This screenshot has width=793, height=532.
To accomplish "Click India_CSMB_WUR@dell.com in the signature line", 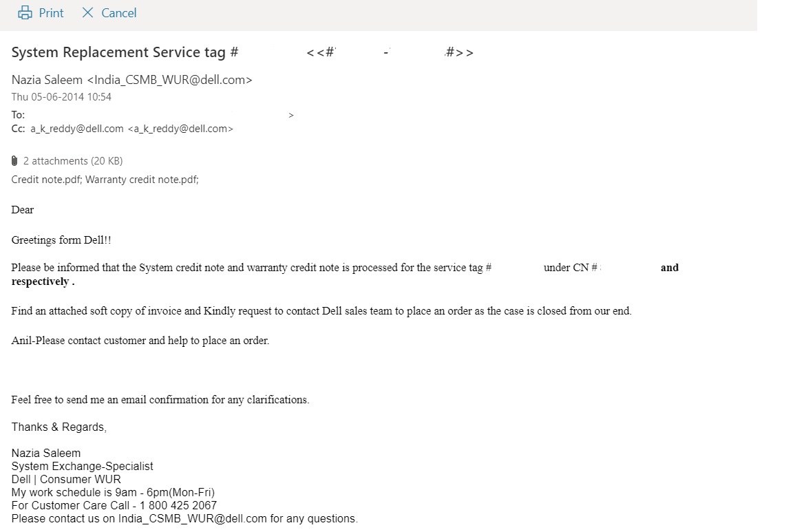I will pos(192,519).
